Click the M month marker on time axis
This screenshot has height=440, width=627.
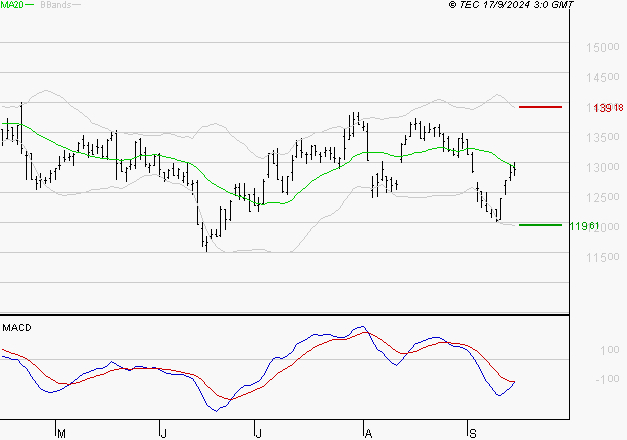(x=61, y=433)
